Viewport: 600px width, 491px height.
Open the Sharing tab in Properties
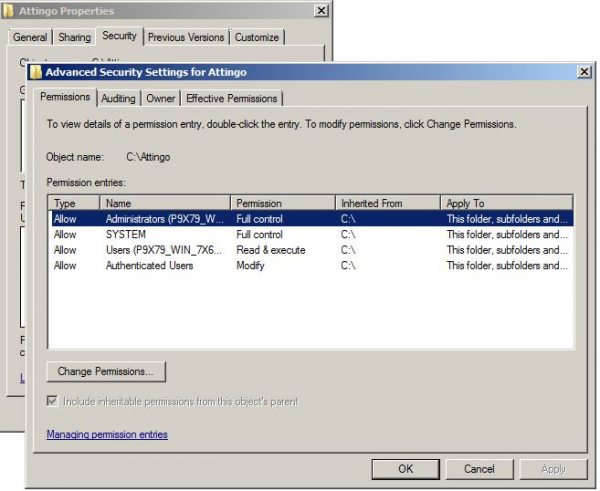click(74, 37)
